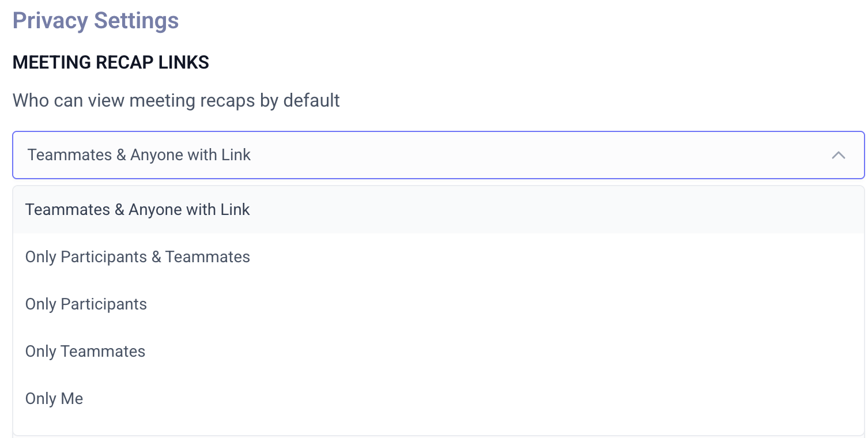Limit recap access to teammates only

[85, 352]
